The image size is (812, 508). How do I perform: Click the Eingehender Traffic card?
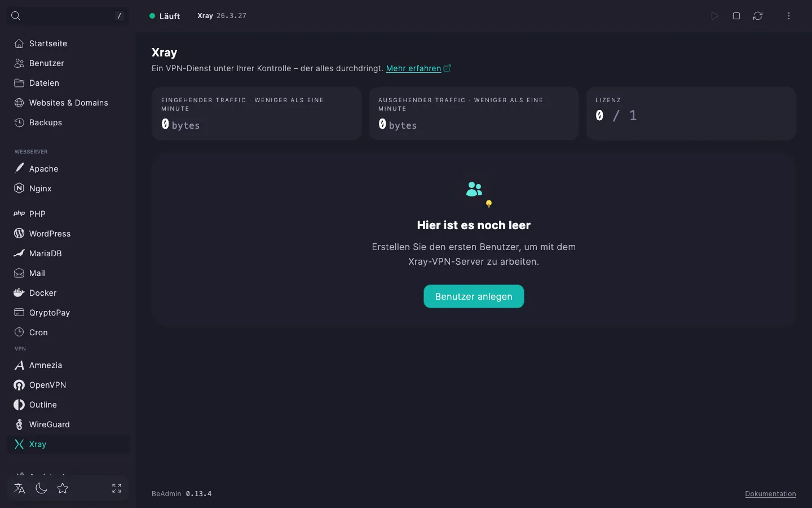257,113
